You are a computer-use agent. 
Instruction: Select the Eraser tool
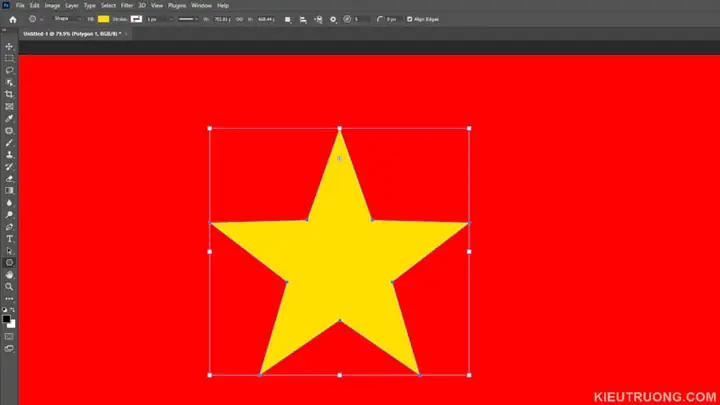[x=9, y=179]
